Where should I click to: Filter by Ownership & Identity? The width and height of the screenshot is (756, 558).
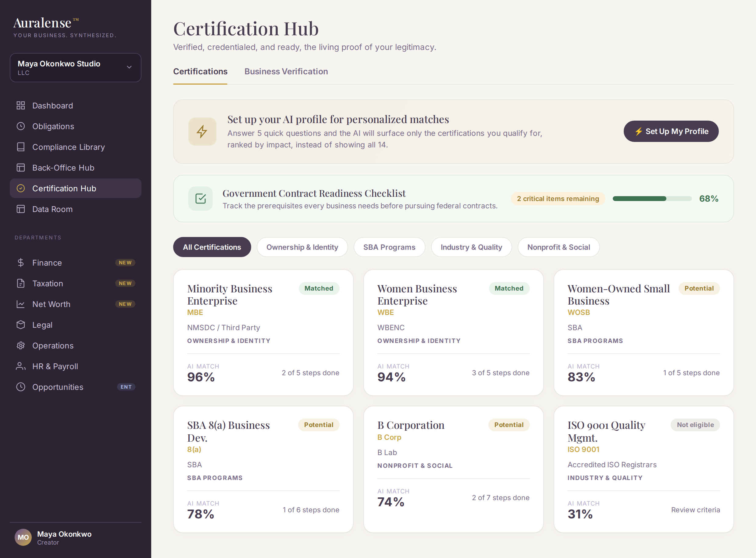click(x=302, y=247)
